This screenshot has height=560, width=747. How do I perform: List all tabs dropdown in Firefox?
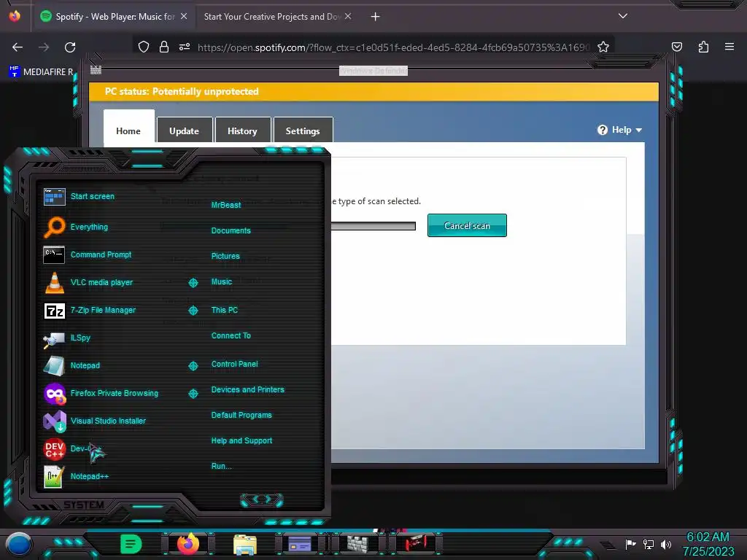tap(623, 16)
